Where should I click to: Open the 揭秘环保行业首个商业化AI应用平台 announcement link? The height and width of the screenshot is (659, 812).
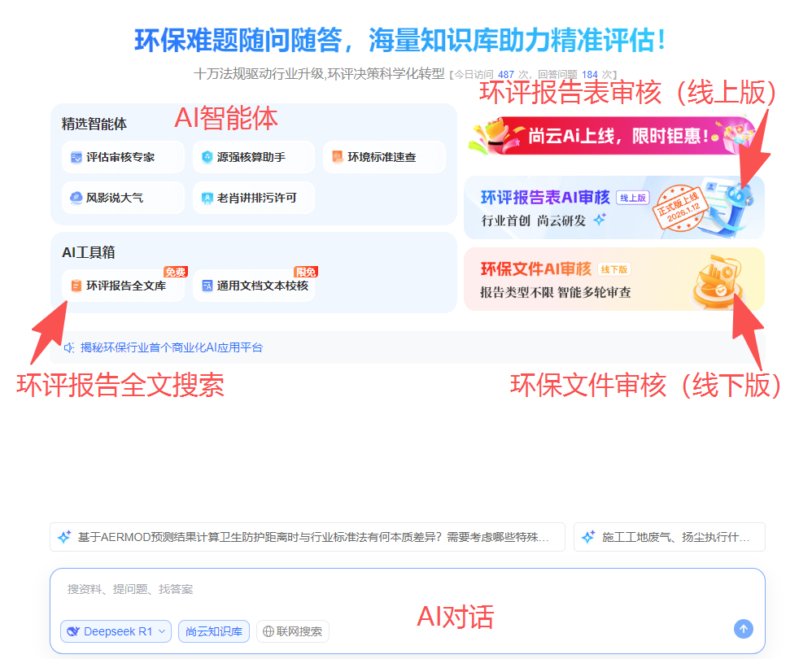[x=172, y=347]
